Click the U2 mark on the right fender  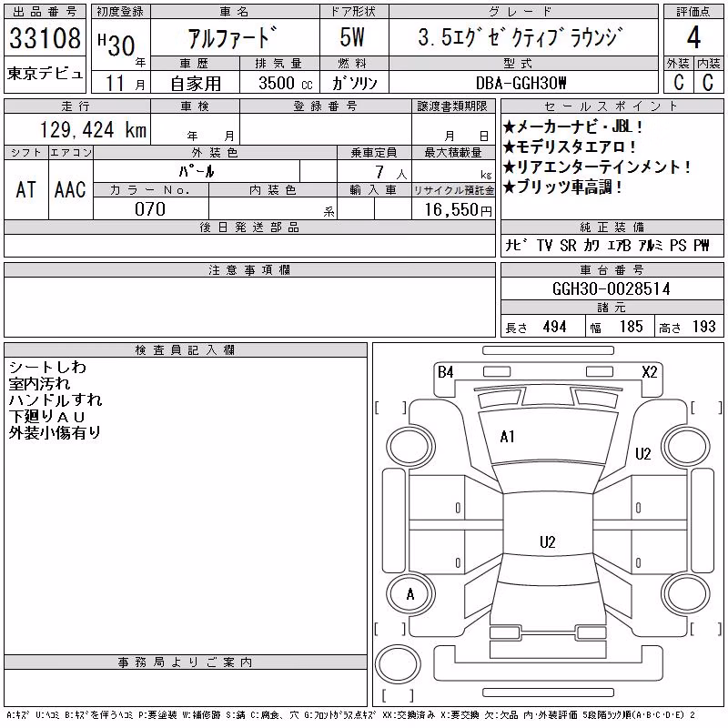(x=643, y=453)
